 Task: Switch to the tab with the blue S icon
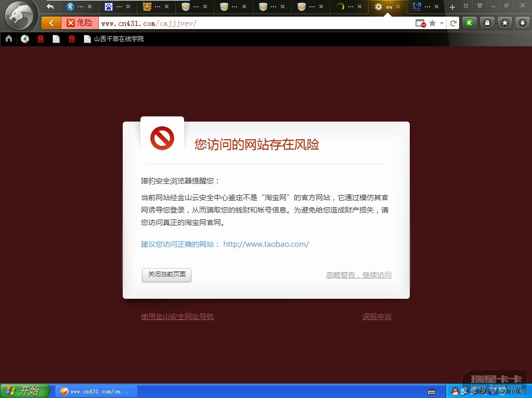click(417, 6)
